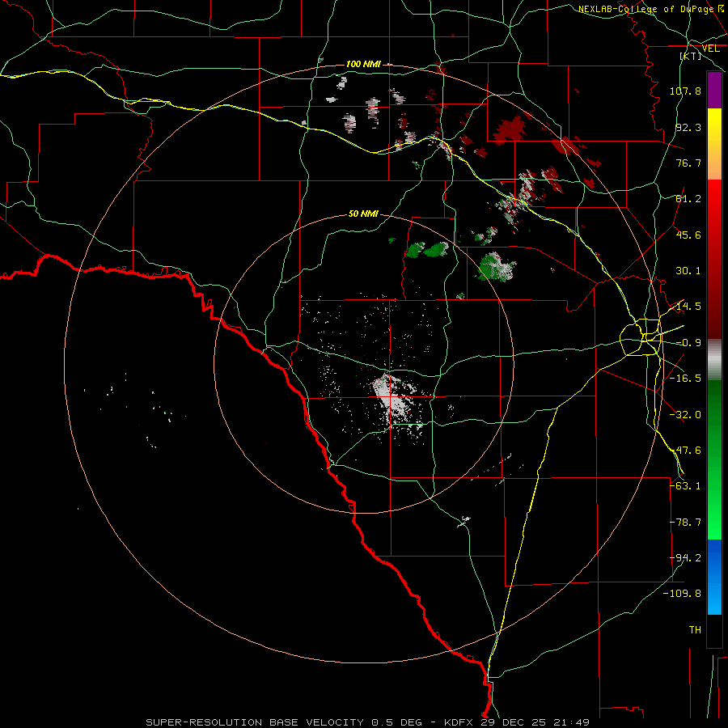Click the -47.6 velocity scale value

point(685,451)
